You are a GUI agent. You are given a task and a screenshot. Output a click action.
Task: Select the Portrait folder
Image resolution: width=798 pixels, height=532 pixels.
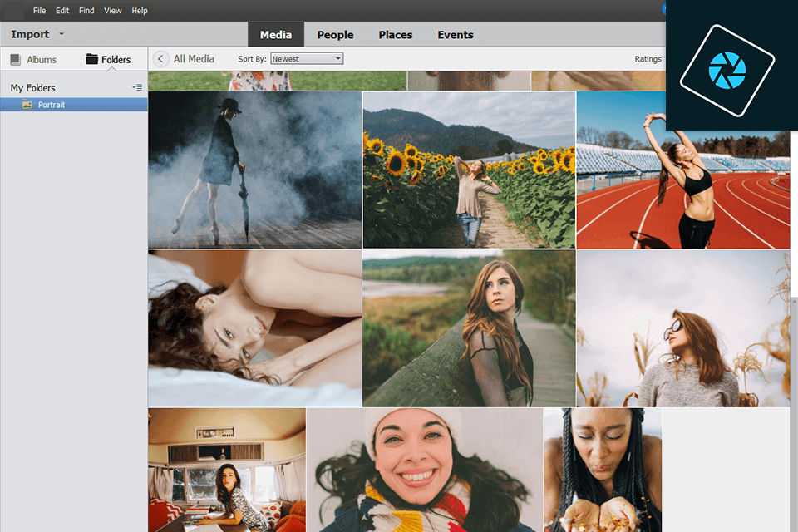[x=74, y=105]
